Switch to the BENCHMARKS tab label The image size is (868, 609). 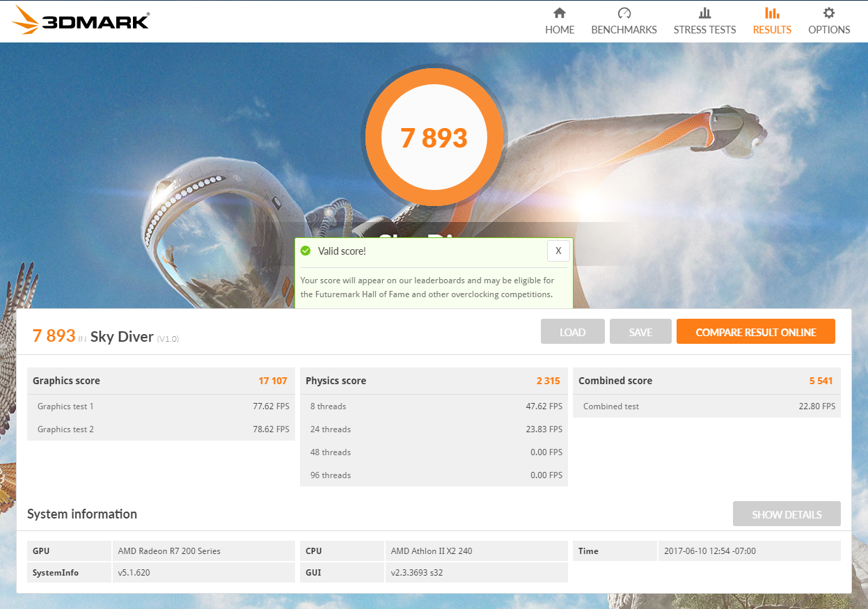pos(624,30)
